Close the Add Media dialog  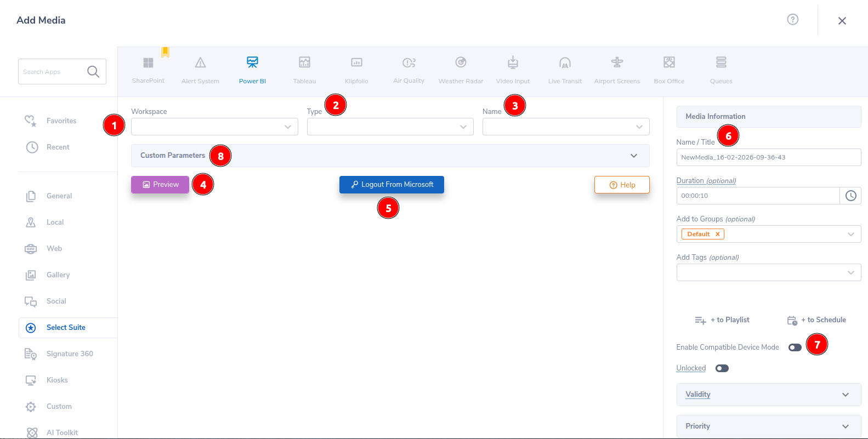(842, 21)
